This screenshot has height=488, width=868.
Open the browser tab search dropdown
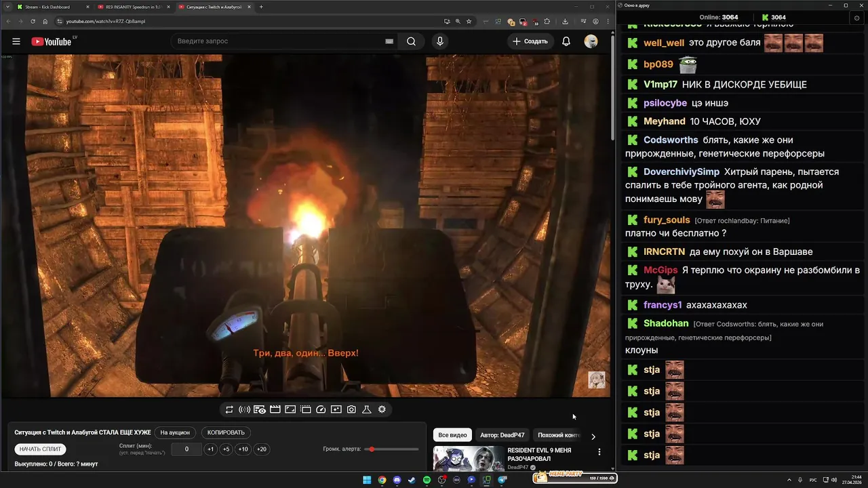[x=7, y=7]
